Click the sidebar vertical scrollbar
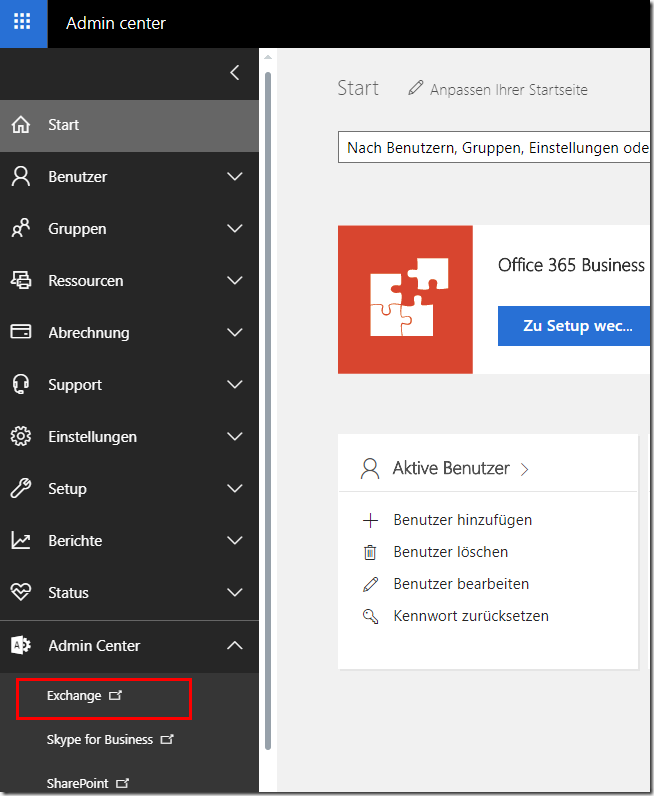 (x=267, y=400)
